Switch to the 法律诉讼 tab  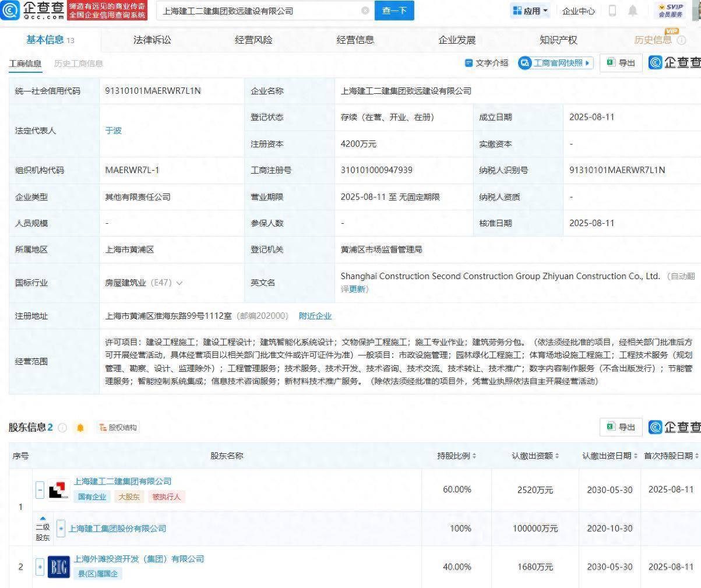pyautogui.click(x=152, y=40)
